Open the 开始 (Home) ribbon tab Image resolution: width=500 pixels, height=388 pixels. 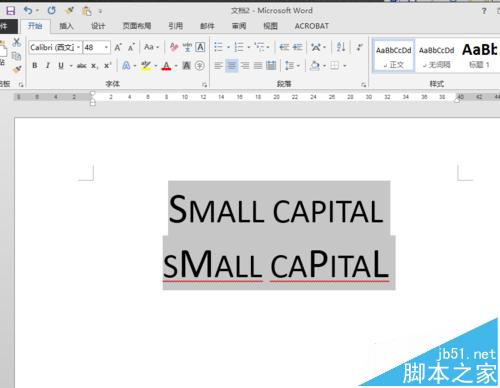[35, 26]
